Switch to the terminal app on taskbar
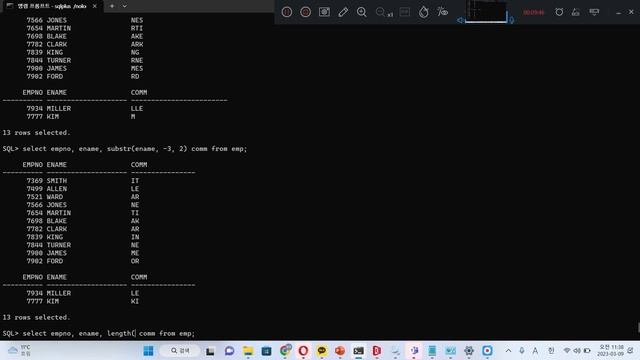This screenshot has width=640, height=360. (358, 351)
